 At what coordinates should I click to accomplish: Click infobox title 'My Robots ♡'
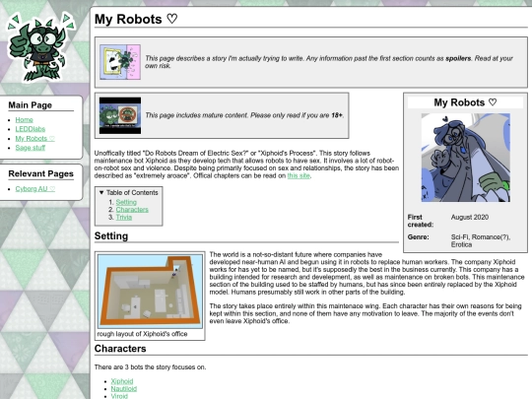point(465,102)
